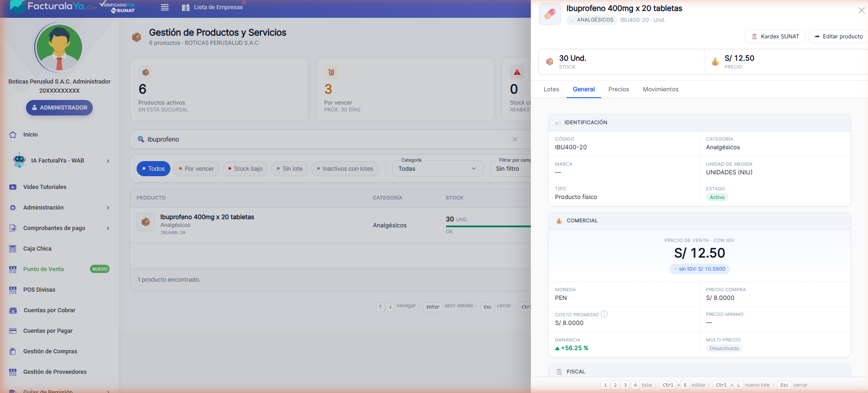This screenshot has width=868, height=393.
Task: Click the IBU400-20 code in Identificación
Action: pos(571,147)
